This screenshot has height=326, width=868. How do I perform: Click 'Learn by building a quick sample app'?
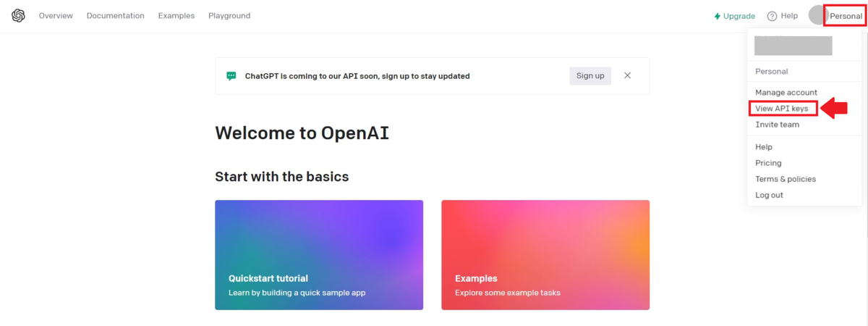(x=297, y=293)
